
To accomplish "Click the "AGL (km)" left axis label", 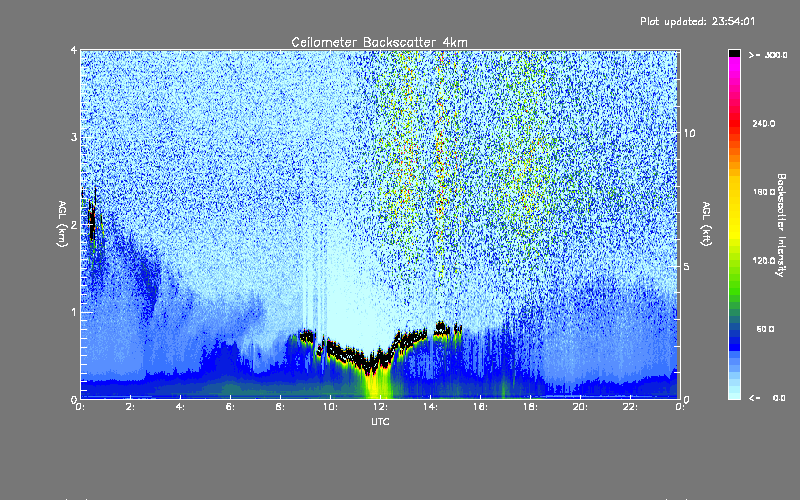I will tap(62, 224).
